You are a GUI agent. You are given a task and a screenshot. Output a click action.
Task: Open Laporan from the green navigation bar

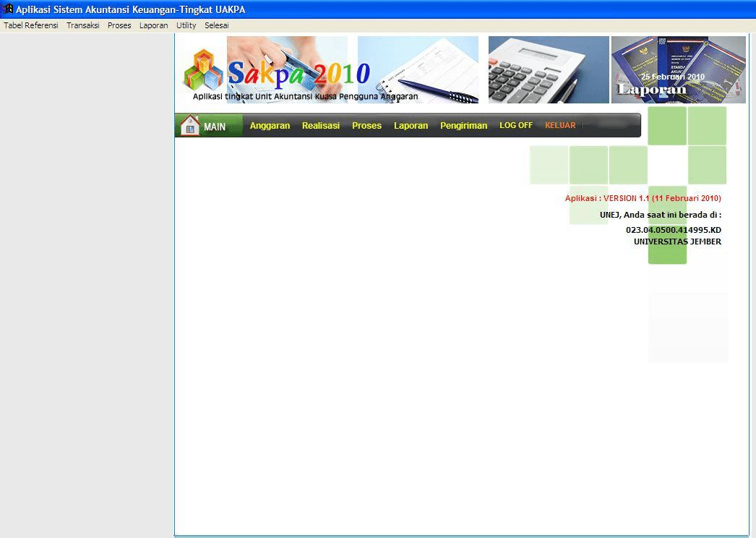411,125
